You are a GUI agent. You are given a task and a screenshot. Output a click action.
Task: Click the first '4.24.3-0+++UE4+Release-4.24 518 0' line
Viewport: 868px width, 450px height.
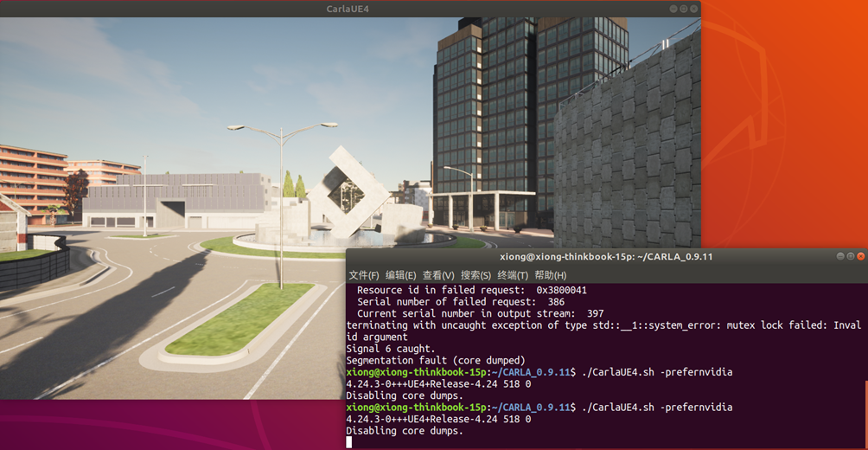(438, 384)
